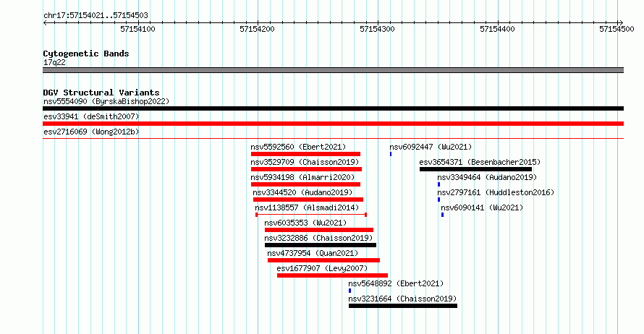The width and height of the screenshot is (644, 334).
Task: Click ruler position 57154100
Action: [x=137, y=29]
